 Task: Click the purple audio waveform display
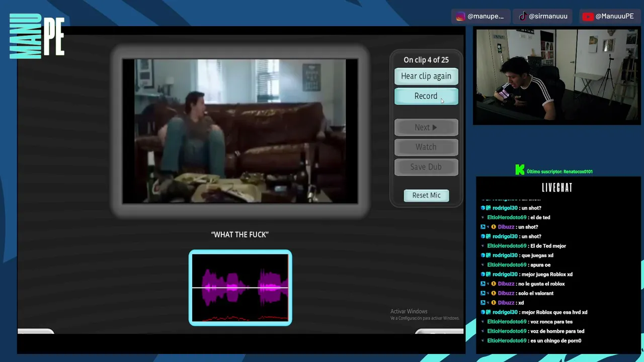coord(240,288)
